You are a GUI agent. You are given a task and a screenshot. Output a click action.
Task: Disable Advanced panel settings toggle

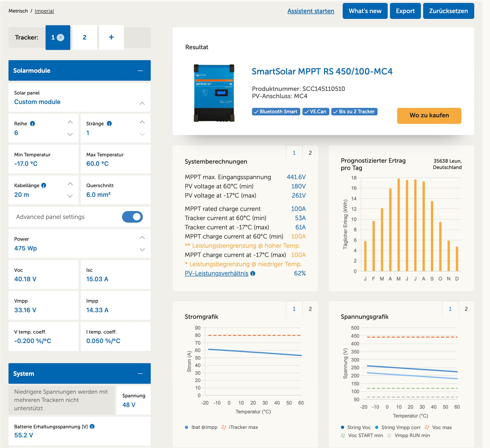coord(132,217)
